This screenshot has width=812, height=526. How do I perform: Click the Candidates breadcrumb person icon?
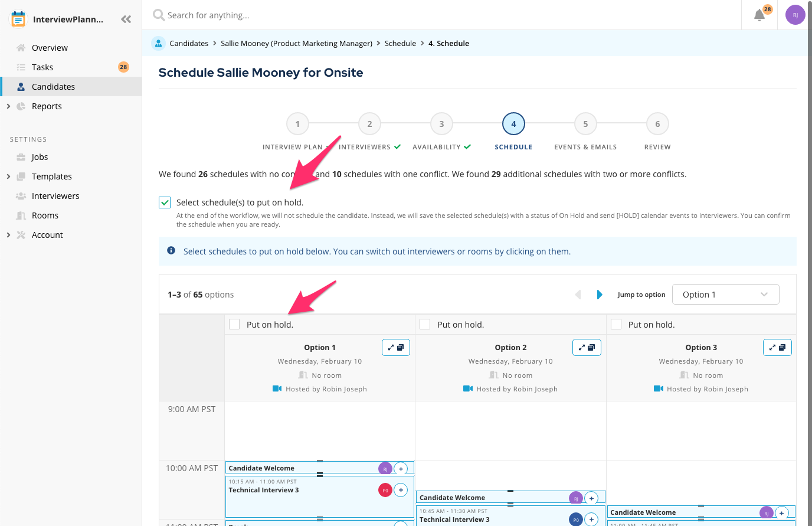pyautogui.click(x=158, y=43)
